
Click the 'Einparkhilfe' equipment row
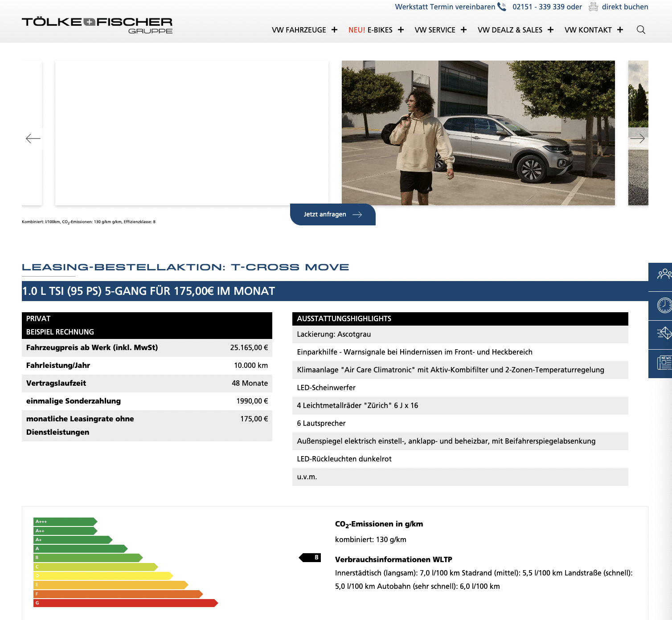tap(460, 352)
